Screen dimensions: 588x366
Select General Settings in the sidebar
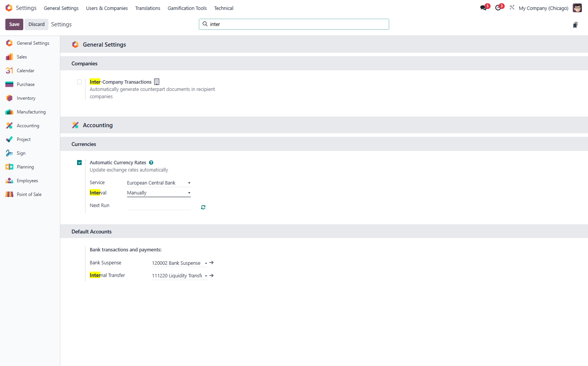(x=30, y=43)
